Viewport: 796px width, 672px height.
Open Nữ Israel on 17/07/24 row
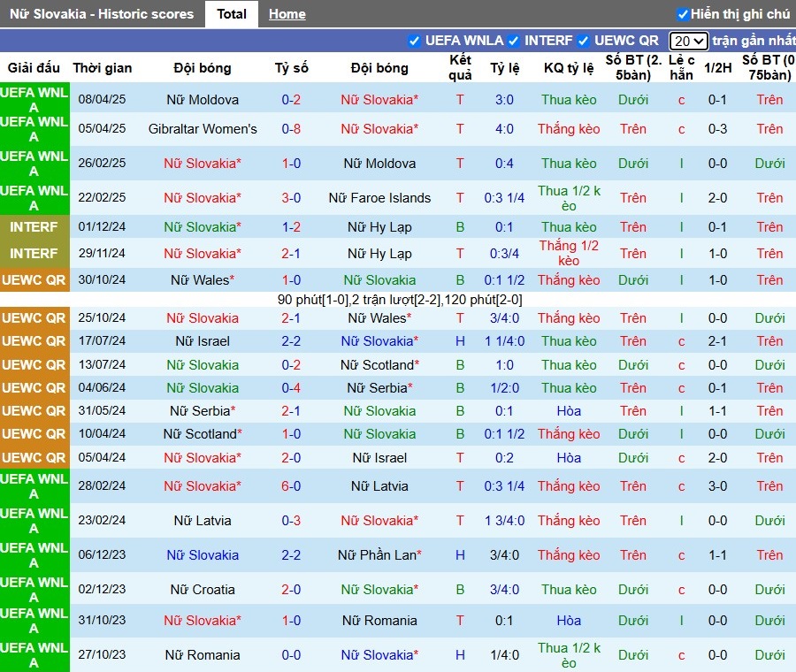pos(203,341)
